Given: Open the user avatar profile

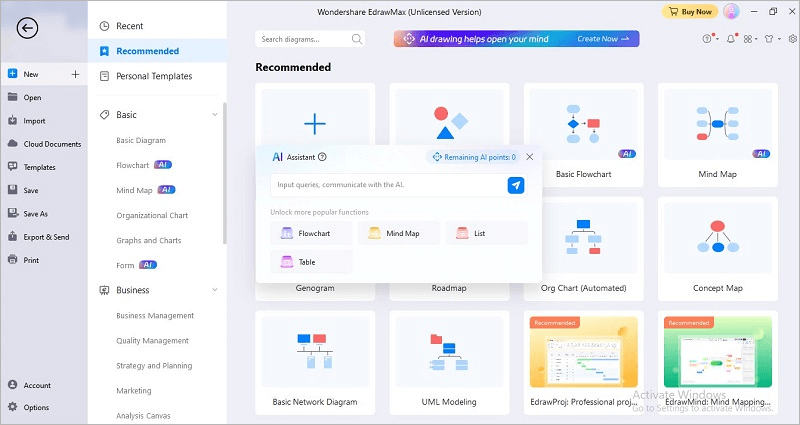Looking at the screenshot, I should [731, 12].
